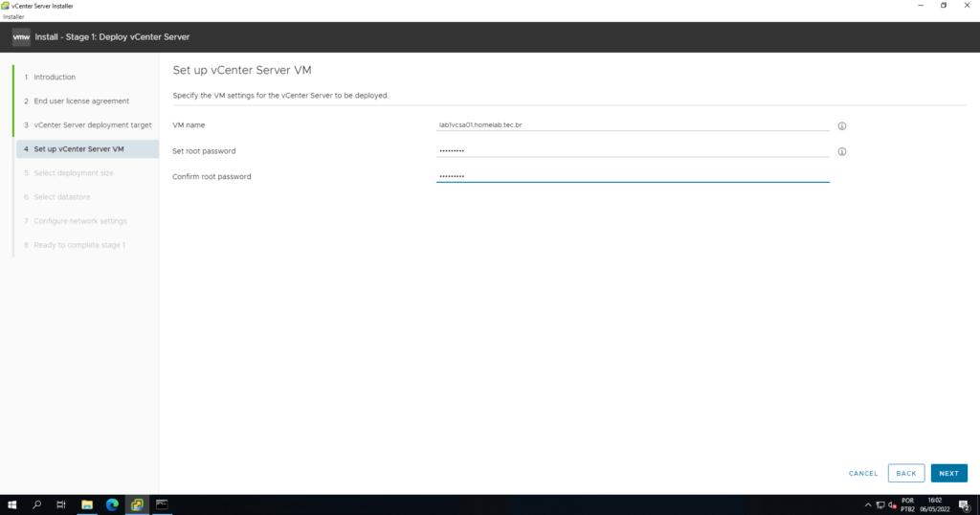Select deployment size step in sidebar
The width and height of the screenshot is (980, 515).
point(74,173)
